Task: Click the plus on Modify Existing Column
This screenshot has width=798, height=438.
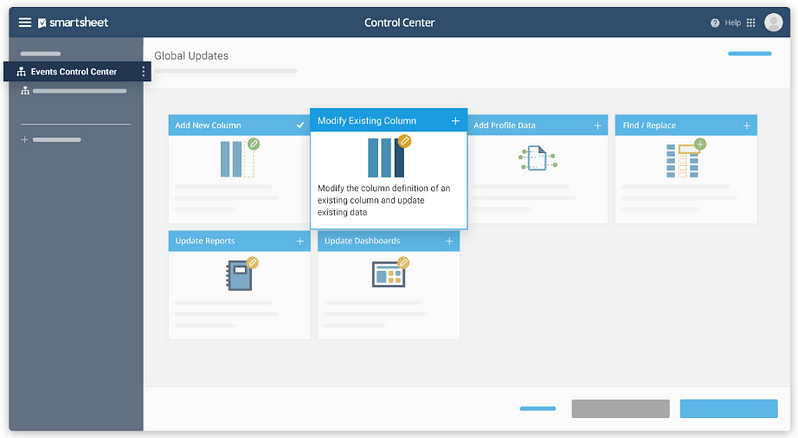Action: (455, 121)
